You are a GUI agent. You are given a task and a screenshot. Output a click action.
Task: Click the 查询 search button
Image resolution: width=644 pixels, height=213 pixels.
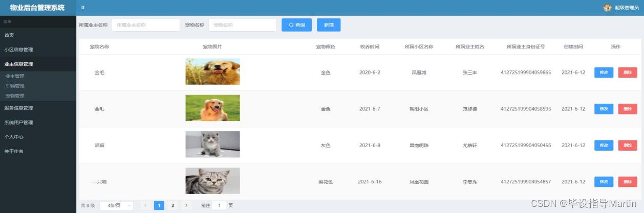pos(296,25)
